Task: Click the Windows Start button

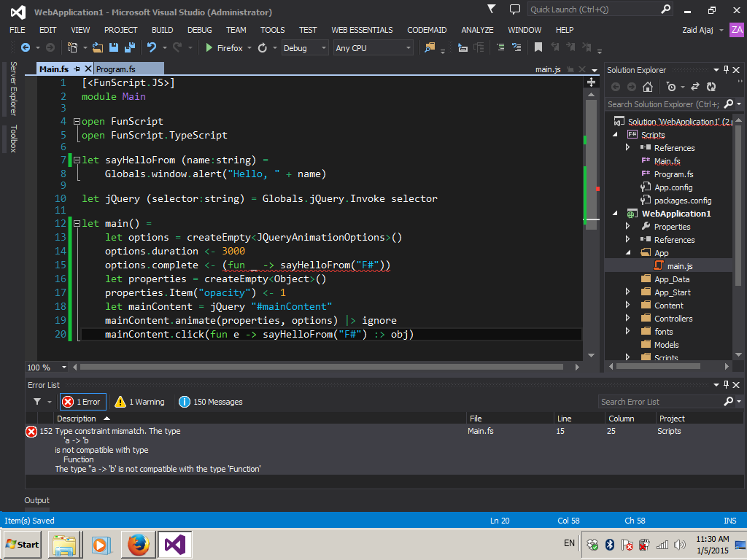Action: click(23, 544)
